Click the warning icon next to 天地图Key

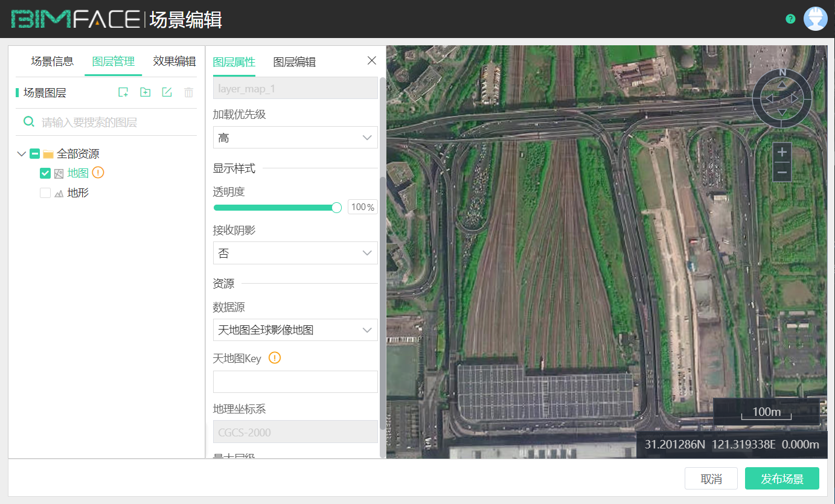point(275,358)
